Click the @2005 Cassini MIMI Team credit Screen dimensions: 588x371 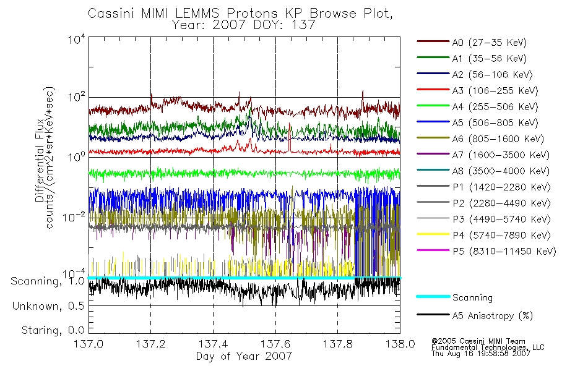click(478, 341)
